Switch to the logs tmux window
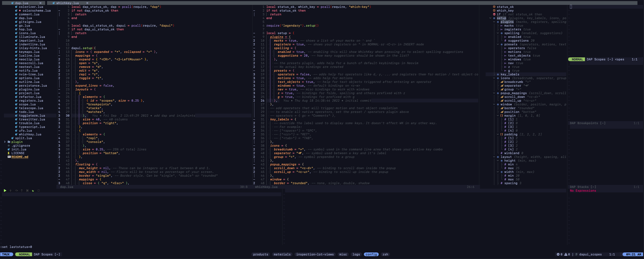This screenshot has height=259, width=644. 356,254
